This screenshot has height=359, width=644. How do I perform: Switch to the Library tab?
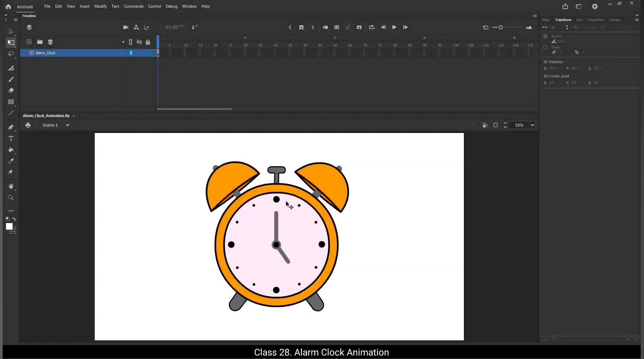[x=614, y=20]
